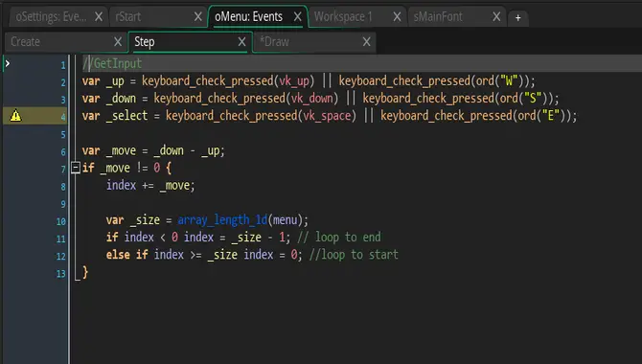The width and height of the screenshot is (642, 364).
Task: Close the *Draw event tab
Action: tap(367, 42)
